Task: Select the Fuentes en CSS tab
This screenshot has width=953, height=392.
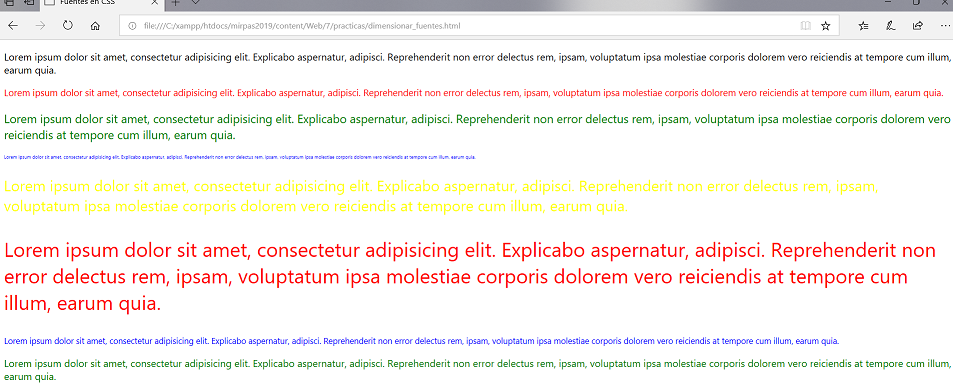Action: point(102,4)
